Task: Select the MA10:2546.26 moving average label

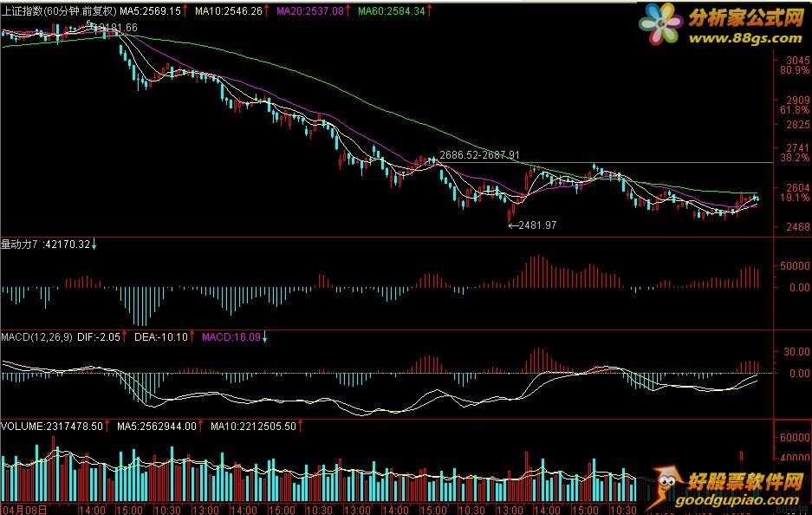Action: tap(229, 11)
